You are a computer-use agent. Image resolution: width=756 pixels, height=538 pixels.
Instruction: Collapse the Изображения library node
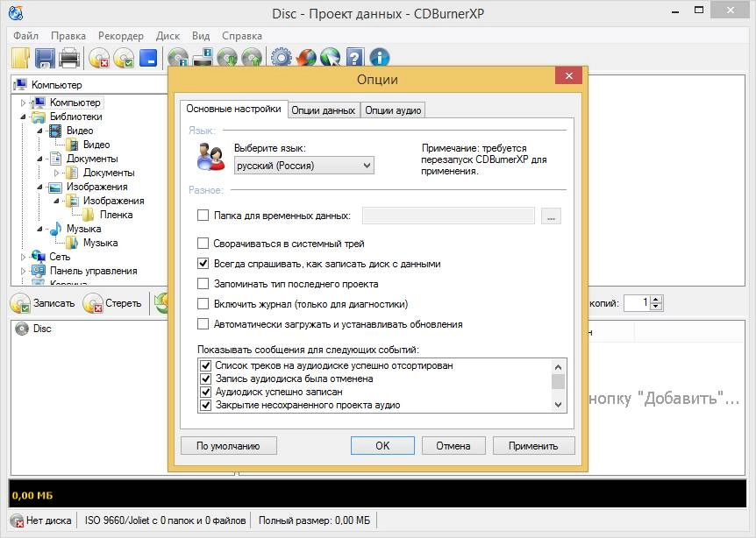click(39, 187)
